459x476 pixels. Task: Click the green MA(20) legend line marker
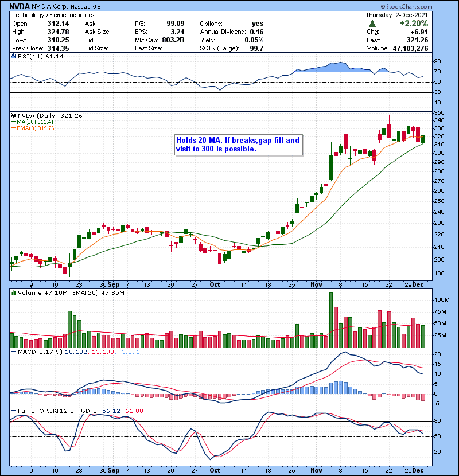coord(14,122)
